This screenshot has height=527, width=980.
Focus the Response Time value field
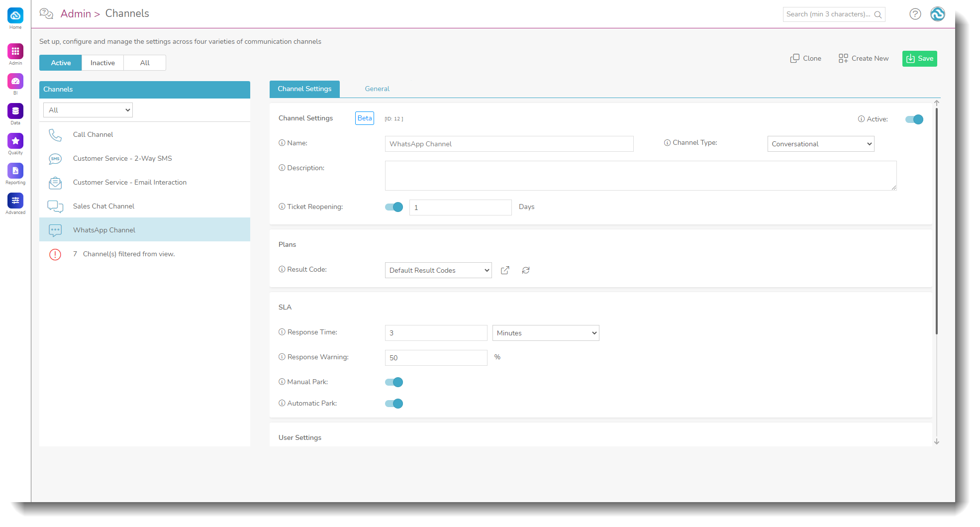tap(436, 333)
